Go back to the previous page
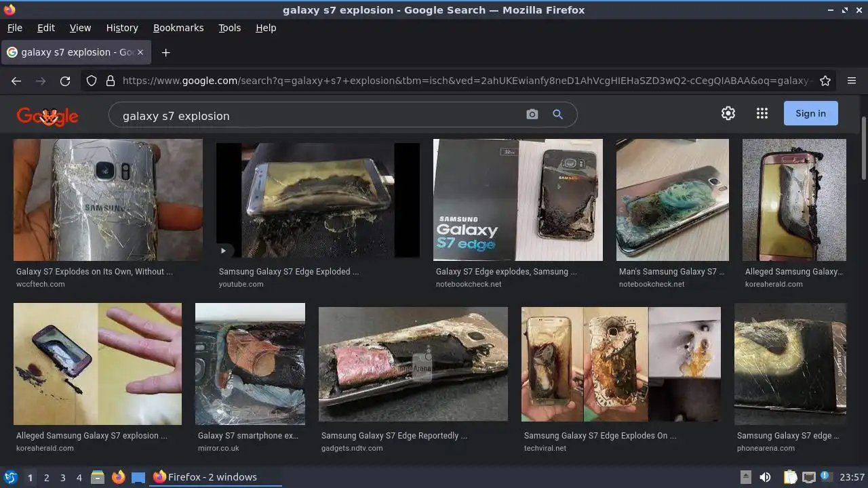Image resolution: width=868 pixels, height=488 pixels. 16,81
